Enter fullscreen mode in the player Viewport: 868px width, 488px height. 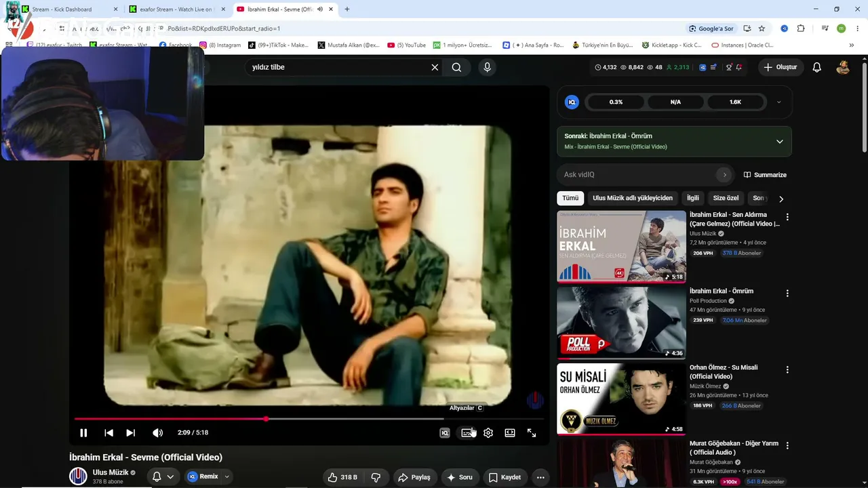[x=532, y=433]
